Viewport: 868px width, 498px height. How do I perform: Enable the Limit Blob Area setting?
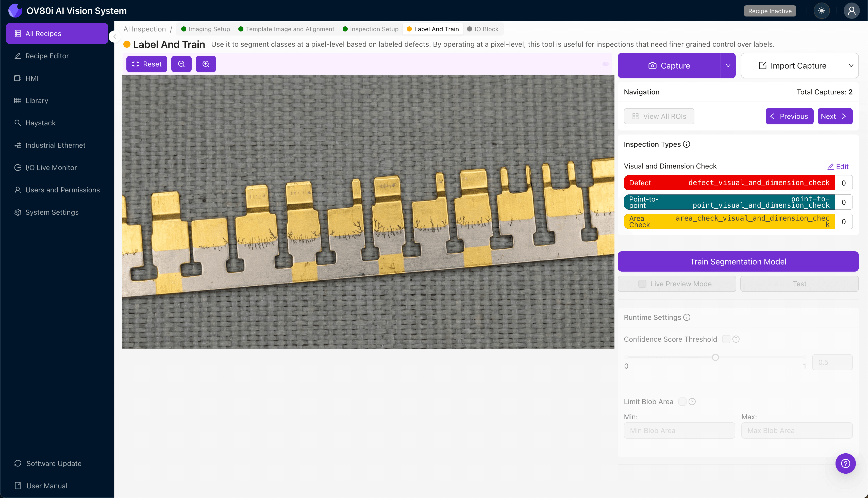[x=683, y=401]
